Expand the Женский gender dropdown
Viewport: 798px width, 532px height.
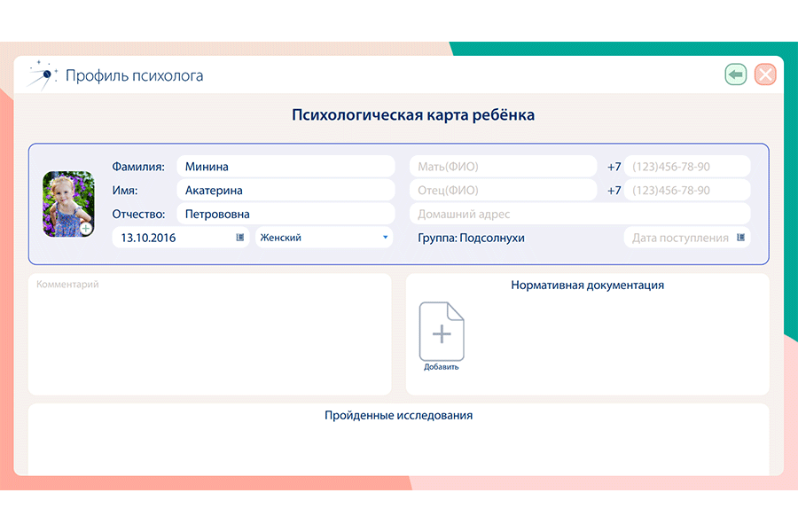(x=385, y=238)
